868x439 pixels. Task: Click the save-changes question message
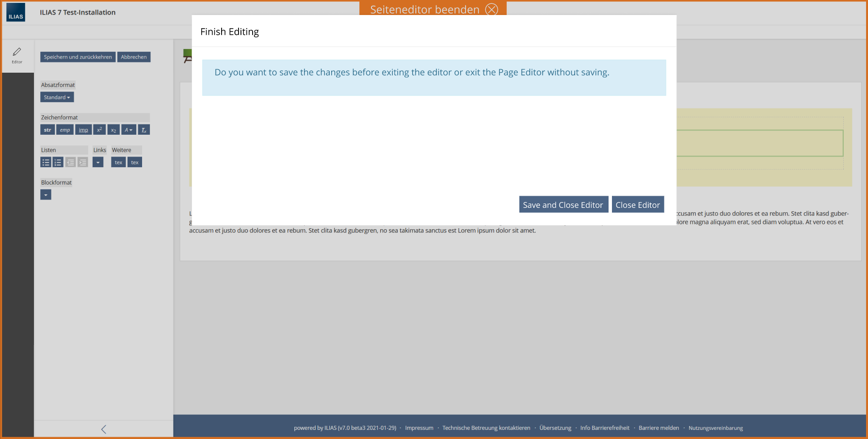[412, 73]
